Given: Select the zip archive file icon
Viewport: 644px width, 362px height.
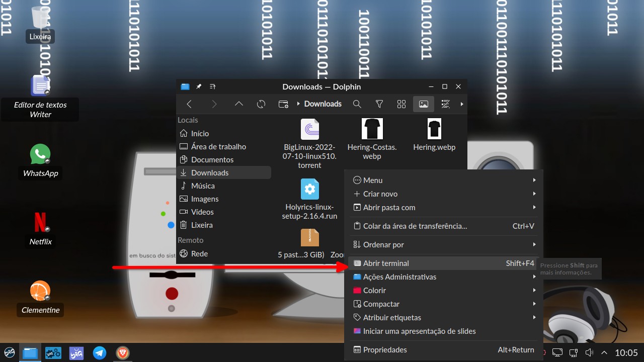Looking at the screenshot, I should pos(310,237).
